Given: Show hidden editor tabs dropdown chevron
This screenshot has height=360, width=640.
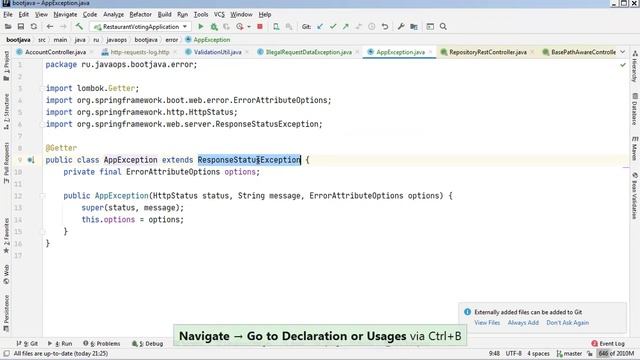Looking at the screenshot, I should tap(622, 52).
